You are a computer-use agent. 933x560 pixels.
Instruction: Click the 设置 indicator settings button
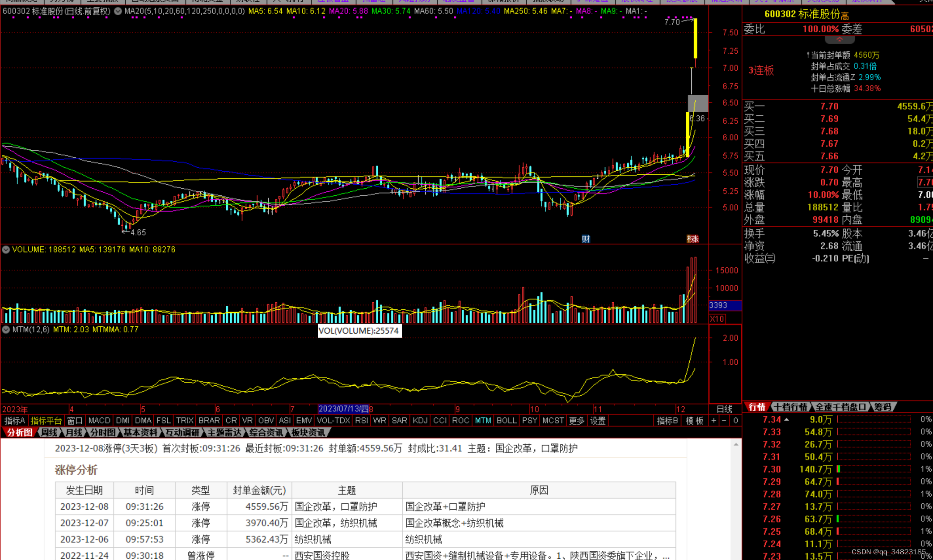(598, 420)
